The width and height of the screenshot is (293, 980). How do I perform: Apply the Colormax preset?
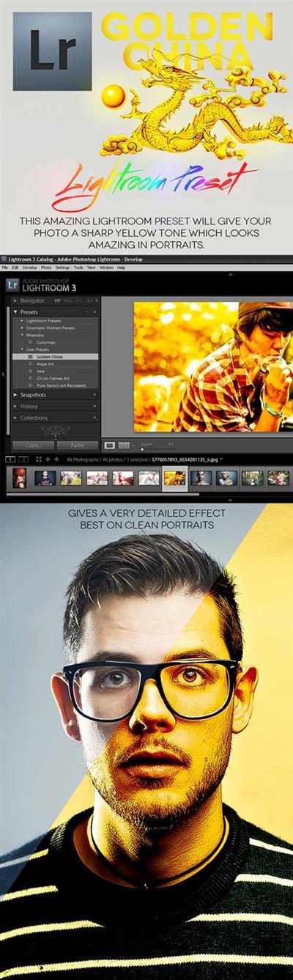tap(47, 342)
